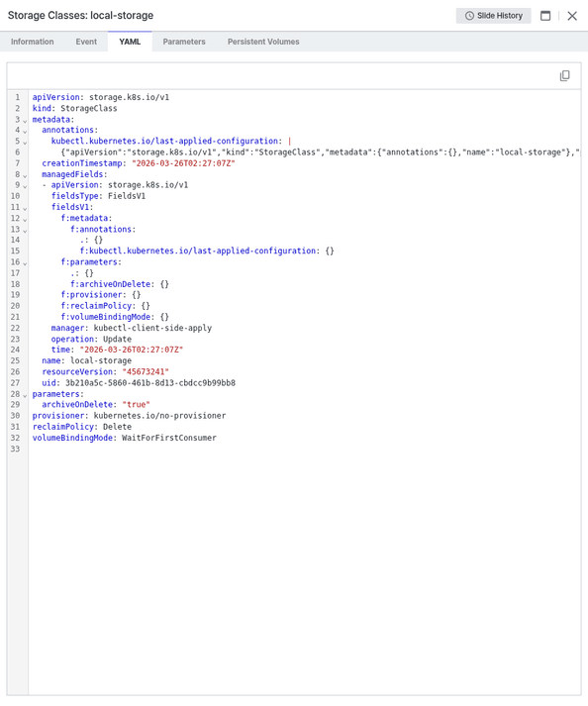
Task: Click resourceVersion "45673241" value
Action: tap(146, 372)
